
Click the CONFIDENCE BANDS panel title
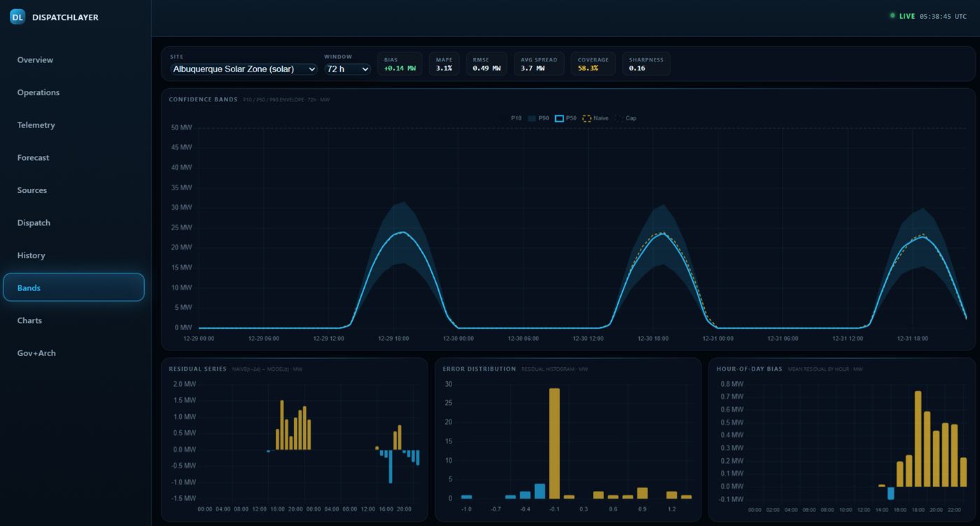(x=203, y=99)
